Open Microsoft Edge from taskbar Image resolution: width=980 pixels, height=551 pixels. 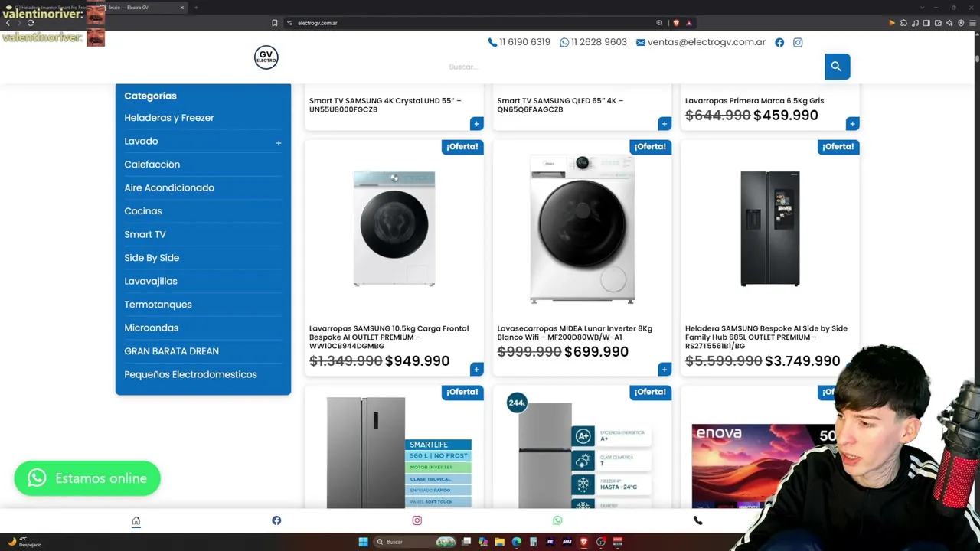tap(516, 542)
